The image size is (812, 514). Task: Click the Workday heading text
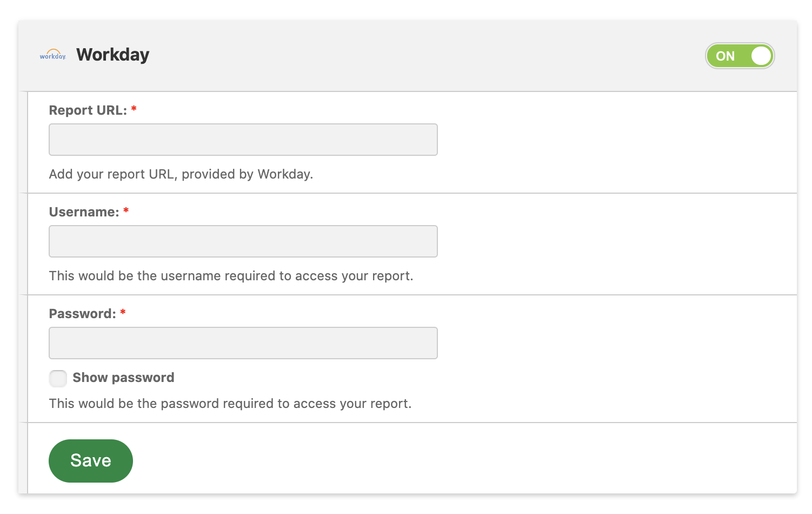coord(113,55)
